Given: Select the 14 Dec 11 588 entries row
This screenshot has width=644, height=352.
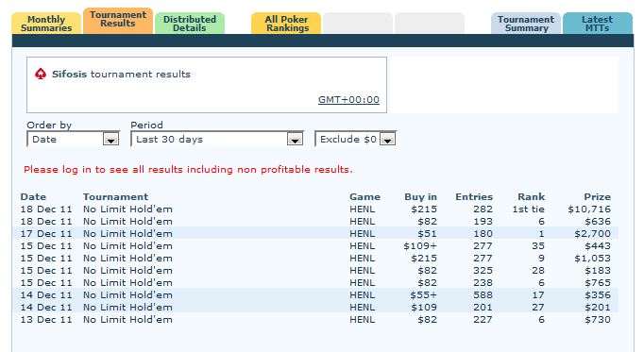Looking at the screenshot, I should tap(315, 295).
